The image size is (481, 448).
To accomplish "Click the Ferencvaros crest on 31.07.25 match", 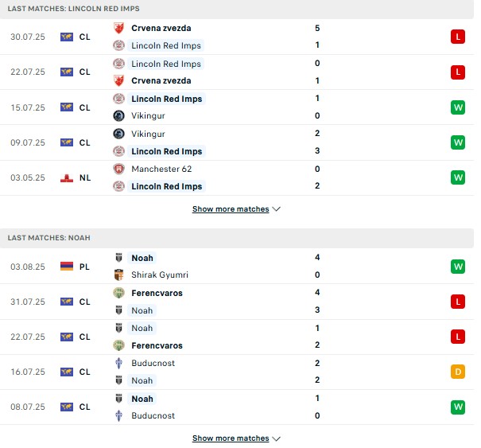I will click(118, 293).
